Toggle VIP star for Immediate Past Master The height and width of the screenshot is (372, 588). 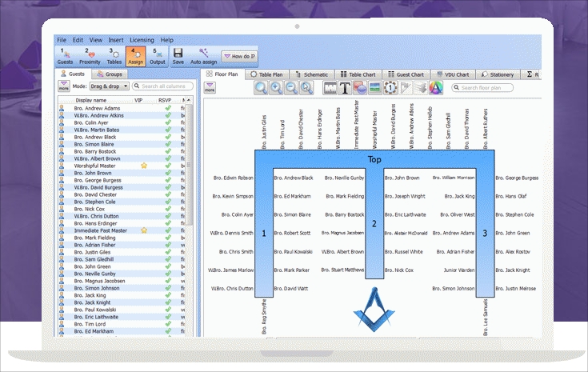[144, 230]
